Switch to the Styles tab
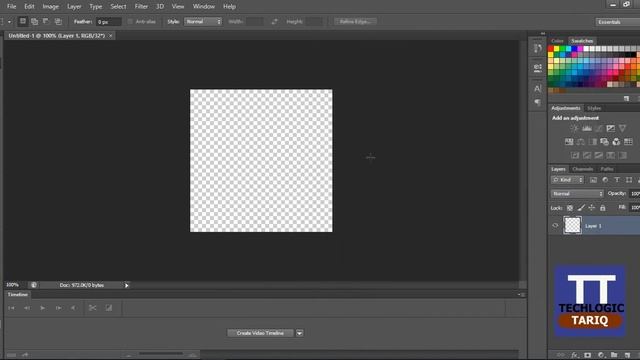The height and width of the screenshot is (360, 640). pos(594,108)
